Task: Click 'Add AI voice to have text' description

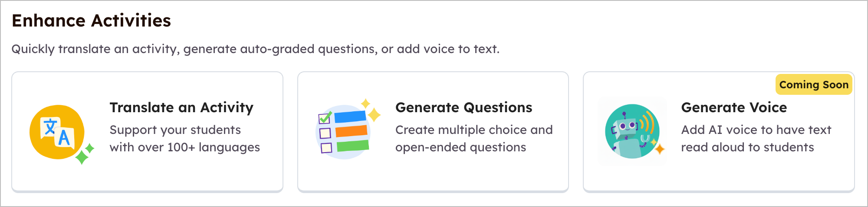Action: tap(756, 130)
